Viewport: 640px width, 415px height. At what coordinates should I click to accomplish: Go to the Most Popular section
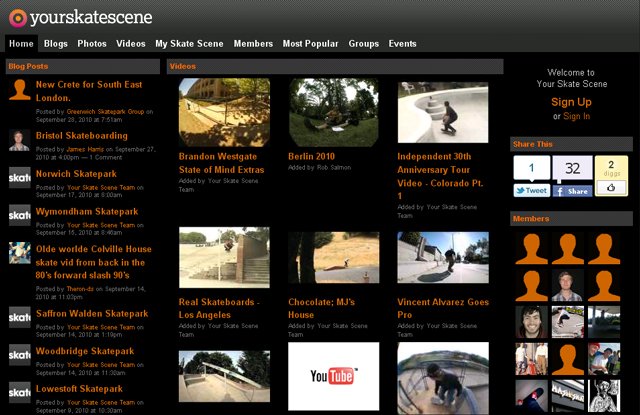click(310, 44)
